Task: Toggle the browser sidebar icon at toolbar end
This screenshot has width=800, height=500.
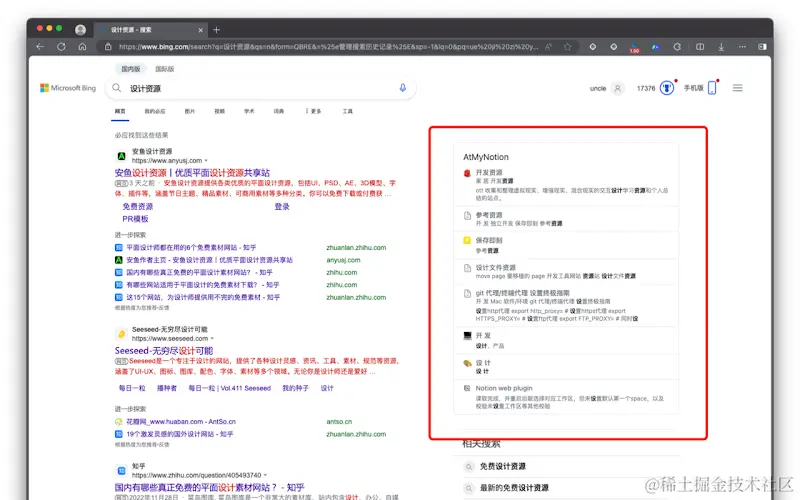Action: (762, 46)
